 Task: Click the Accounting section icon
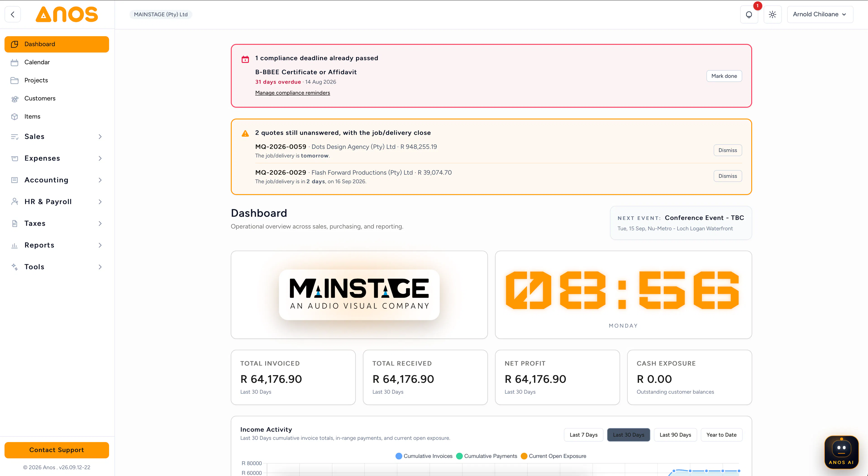[x=14, y=180]
